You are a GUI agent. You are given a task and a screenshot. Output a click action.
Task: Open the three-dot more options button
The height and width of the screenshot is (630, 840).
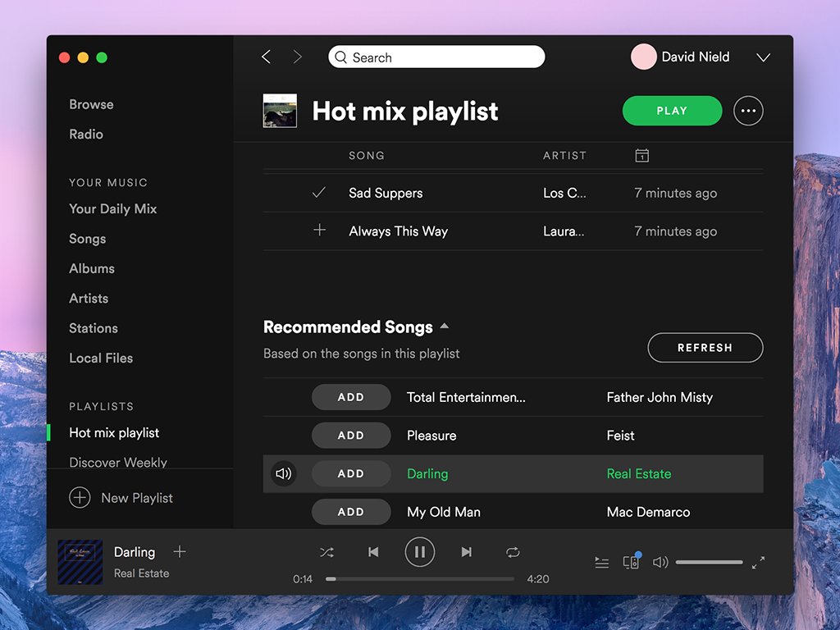click(x=748, y=111)
